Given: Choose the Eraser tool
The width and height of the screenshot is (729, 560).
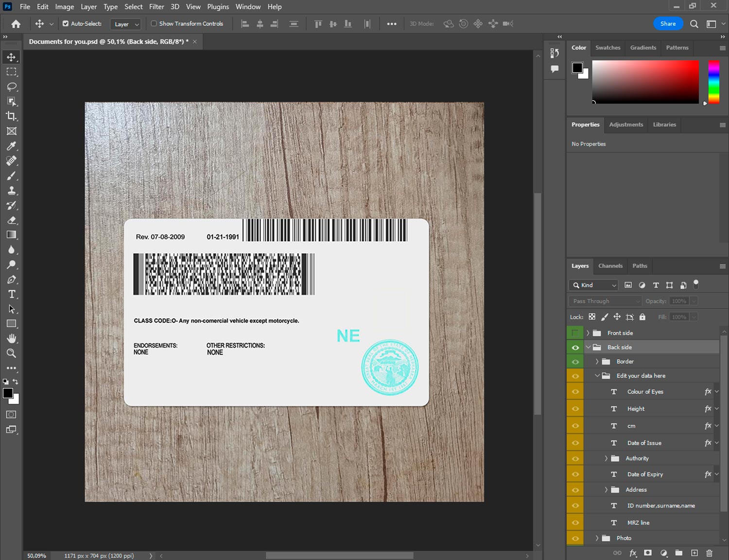Looking at the screenshot, I should (x=12, y=220).
